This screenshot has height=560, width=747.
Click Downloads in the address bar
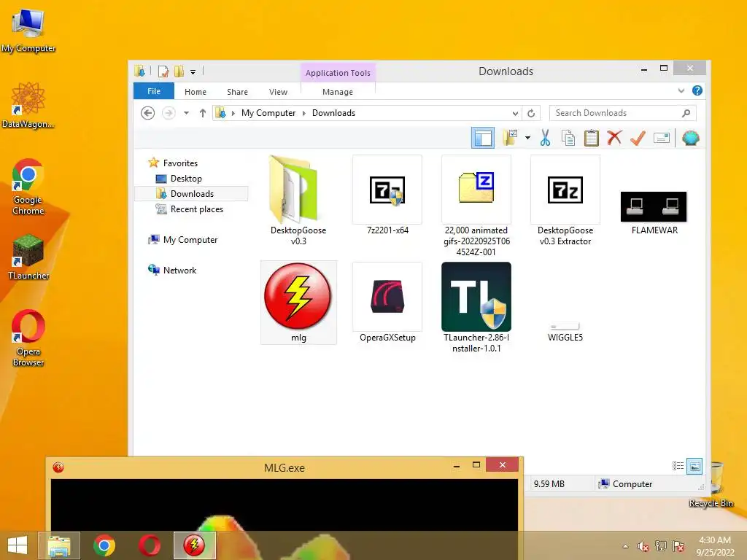(333, 113)
